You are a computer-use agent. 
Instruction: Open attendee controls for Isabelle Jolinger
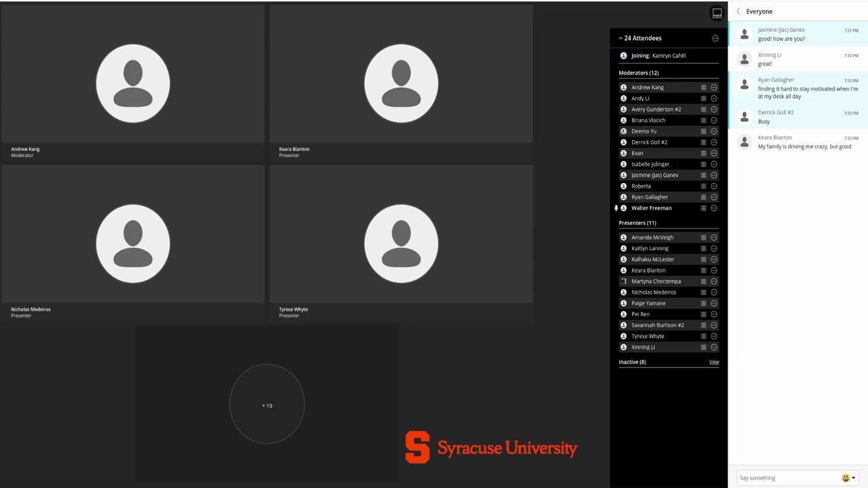click(x=714, y=164)
